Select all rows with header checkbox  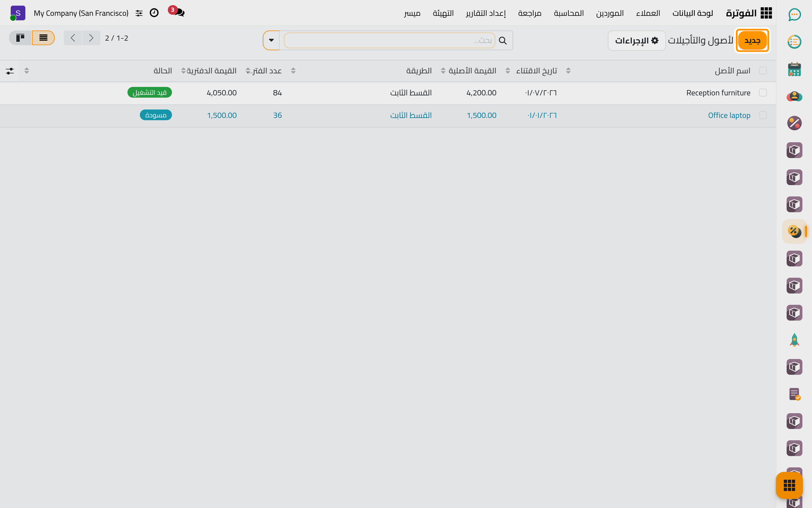763,71
